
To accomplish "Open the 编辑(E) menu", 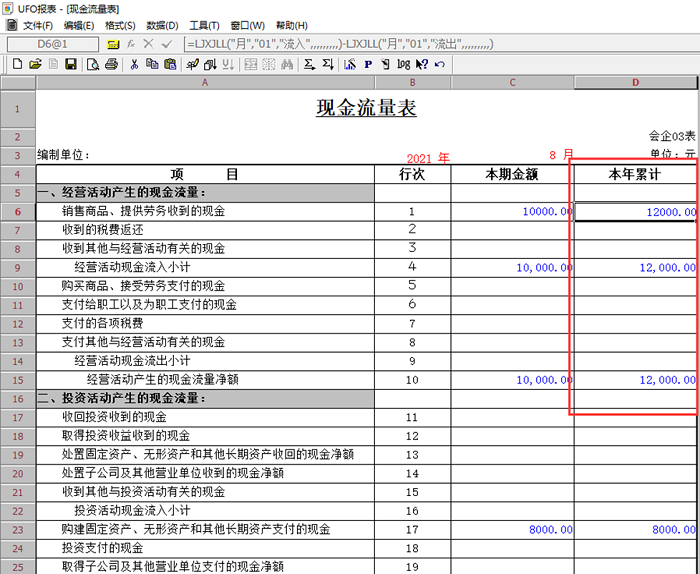I will [x=79, y=25].
